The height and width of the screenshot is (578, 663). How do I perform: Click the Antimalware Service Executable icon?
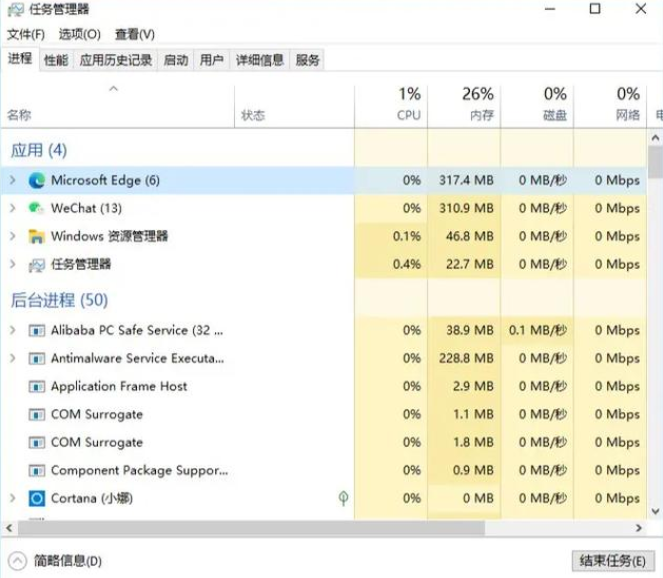(36, 359)
